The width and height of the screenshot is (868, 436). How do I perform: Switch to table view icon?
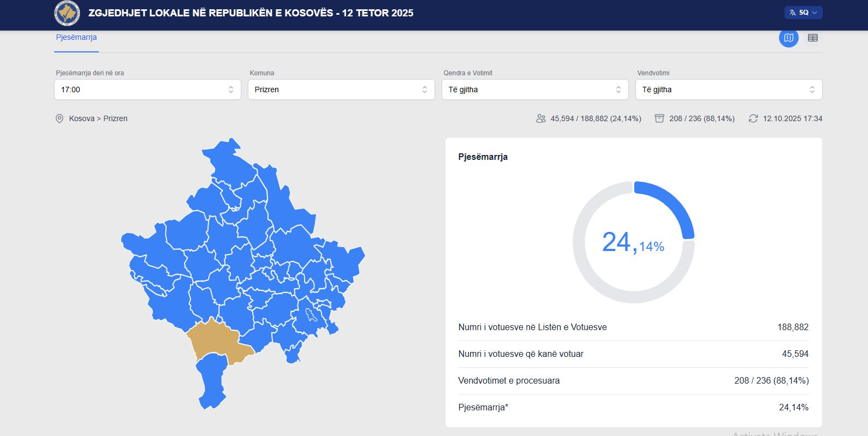pos(812,38)
